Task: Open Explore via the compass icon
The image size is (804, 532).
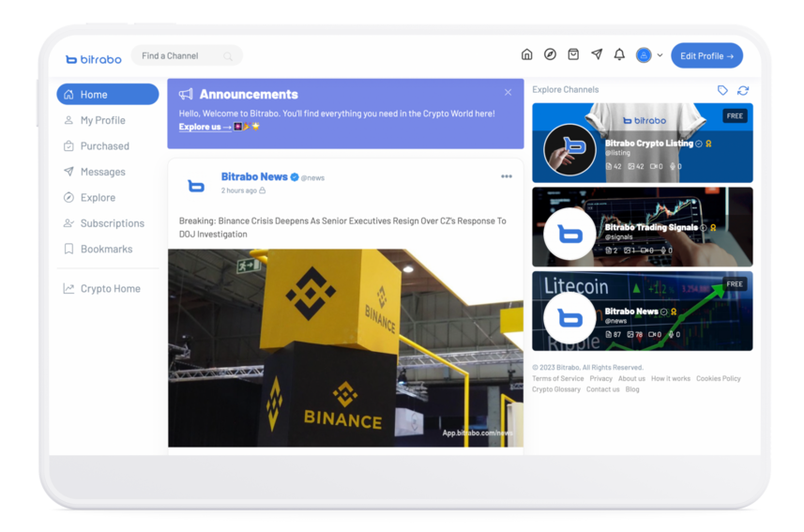Action: (x=550, y=55)
